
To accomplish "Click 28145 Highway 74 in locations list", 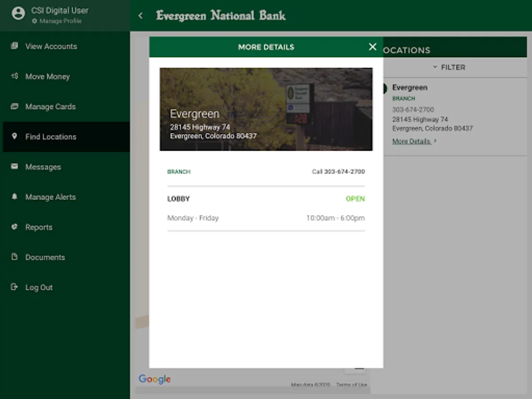I will pos(420,119).
